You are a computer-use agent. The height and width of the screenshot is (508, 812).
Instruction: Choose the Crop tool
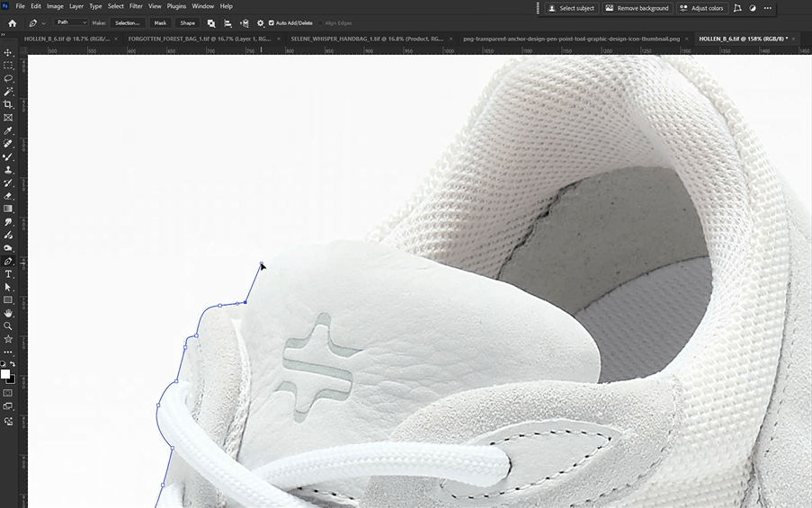pos(8,104)
